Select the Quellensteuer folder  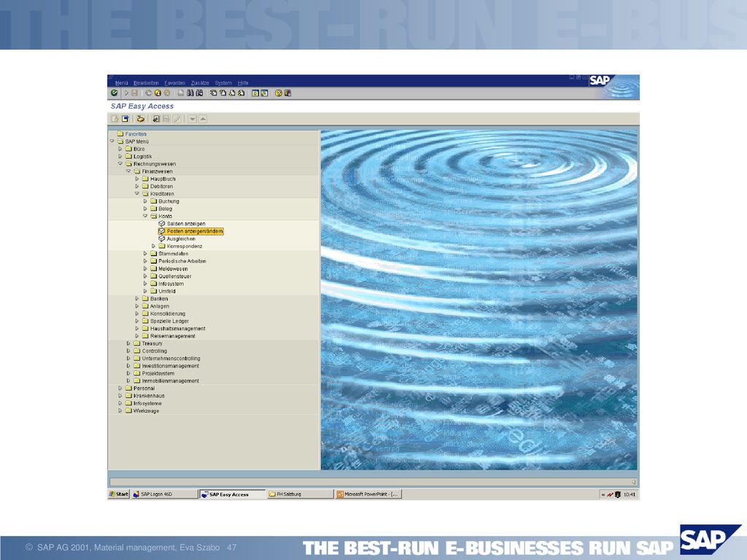(171, 276)
